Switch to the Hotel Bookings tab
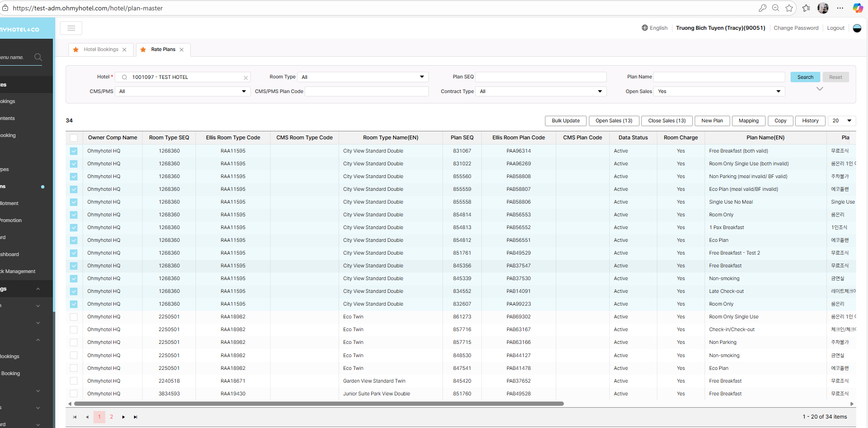Viewport: 868px width, 428px height. 101,50
